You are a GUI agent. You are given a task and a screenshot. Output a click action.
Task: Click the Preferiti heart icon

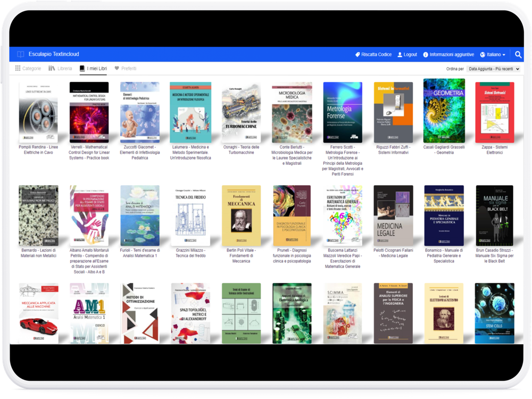[117, 68]
